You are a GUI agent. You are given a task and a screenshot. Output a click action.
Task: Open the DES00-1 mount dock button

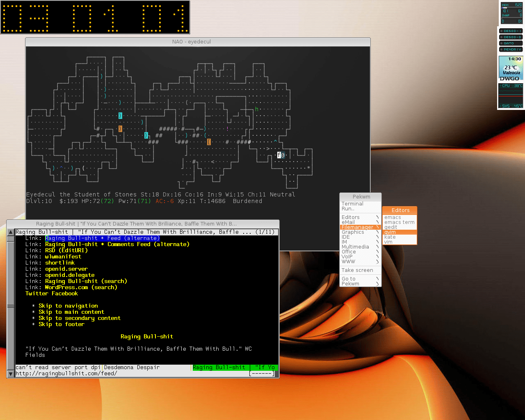click(511, 31)
